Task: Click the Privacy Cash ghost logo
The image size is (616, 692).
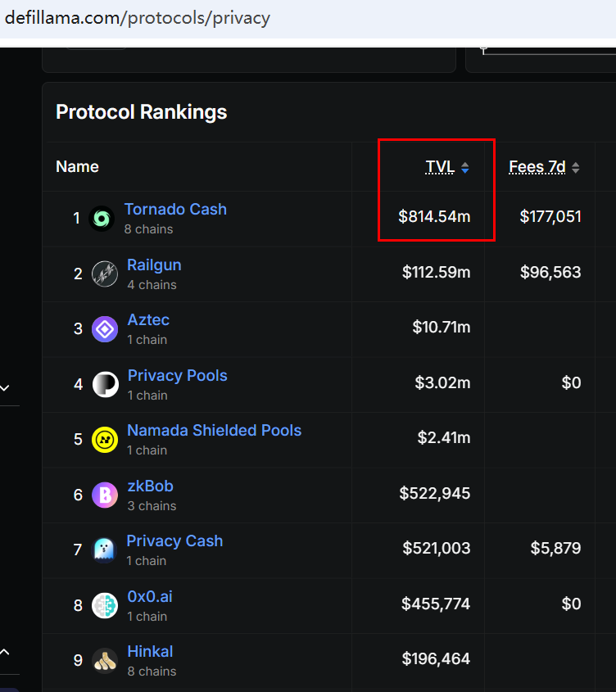Action: coord(104,550)
